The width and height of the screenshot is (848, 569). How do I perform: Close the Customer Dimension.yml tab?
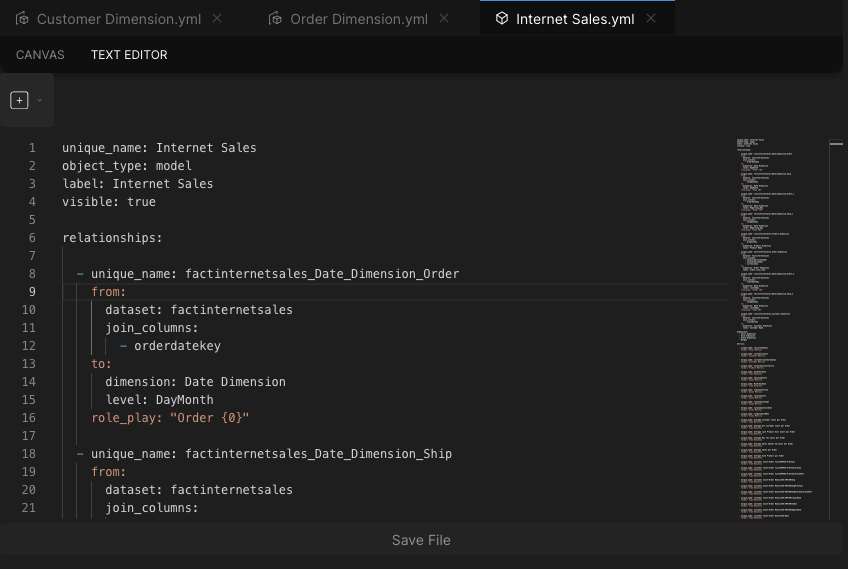pos(217,18)
